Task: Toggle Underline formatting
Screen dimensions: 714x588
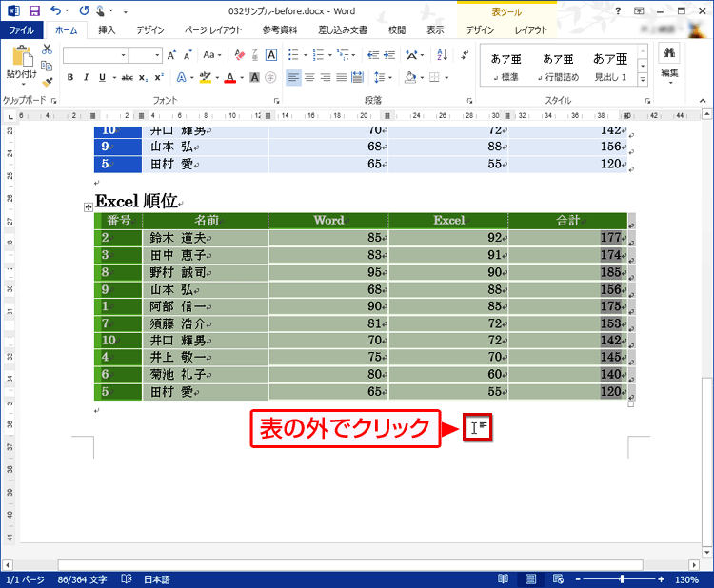Action: point(102,77)
